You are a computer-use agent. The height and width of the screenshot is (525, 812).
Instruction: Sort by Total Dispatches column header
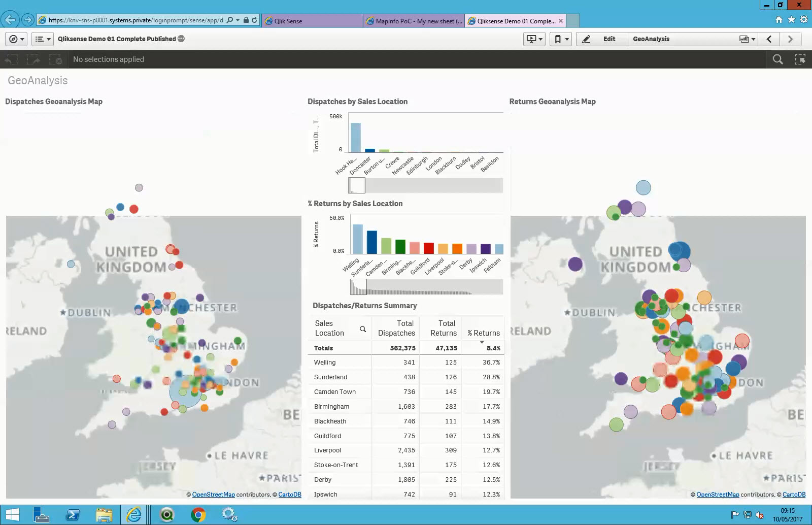[396, 328]
